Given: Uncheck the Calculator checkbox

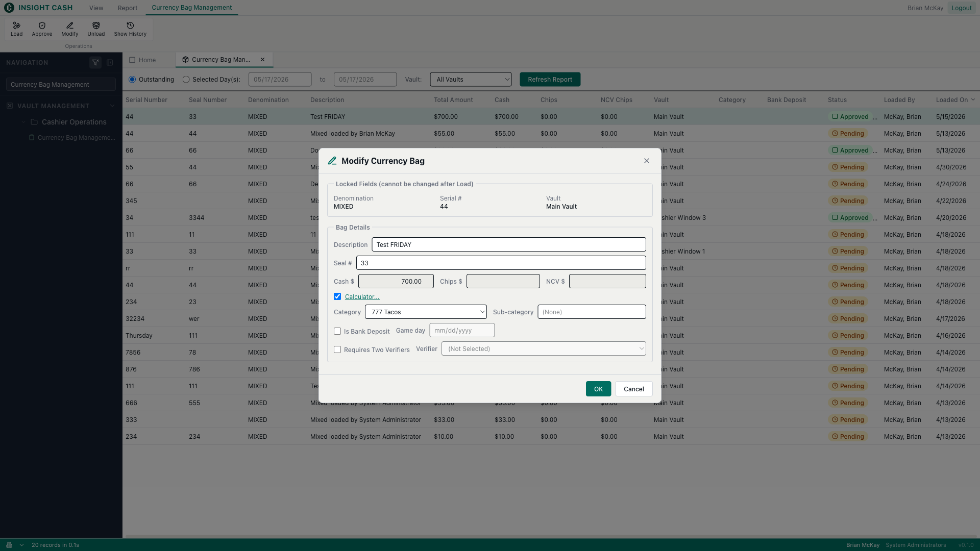Looking at the screenshot, I should click(337, 296).
